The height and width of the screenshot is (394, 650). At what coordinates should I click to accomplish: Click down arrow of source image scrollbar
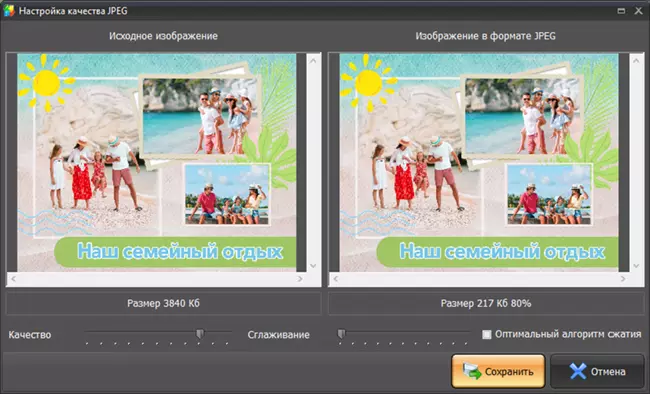pos(313,266)
